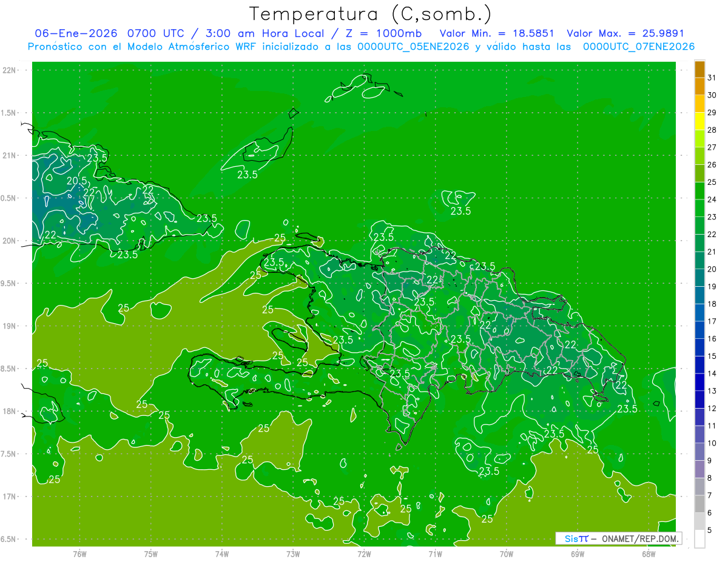728x562 pixels.
Task: Click the "19" color scale label
Action: (x=712, y=286)
